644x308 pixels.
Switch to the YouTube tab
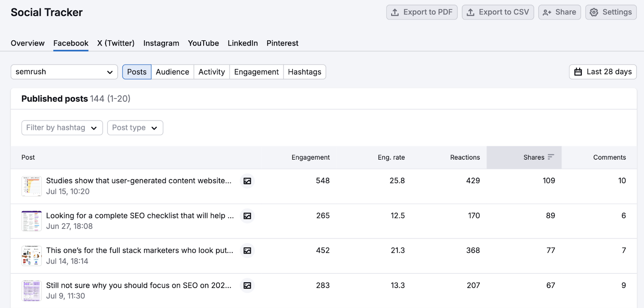pyautogui.click(x=203, y=43)
